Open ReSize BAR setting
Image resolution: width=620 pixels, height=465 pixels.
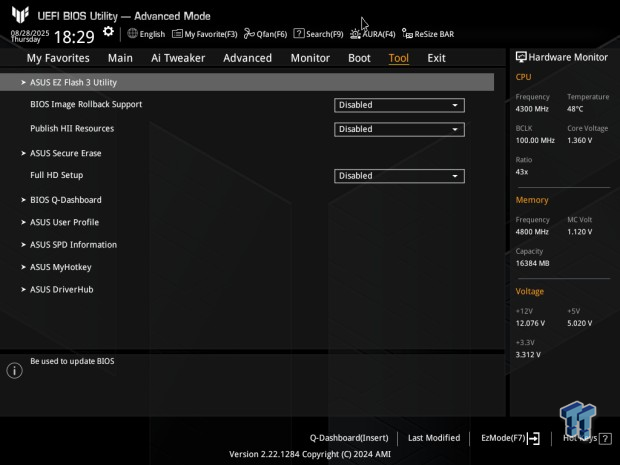(x=428, y=34)
